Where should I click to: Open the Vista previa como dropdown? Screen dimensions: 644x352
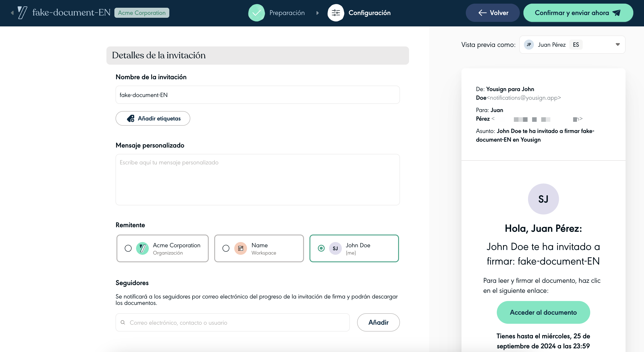coord(572,45)
